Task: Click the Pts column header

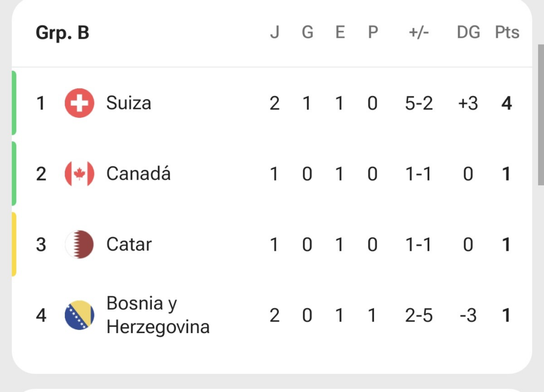Action: (507, 32)
